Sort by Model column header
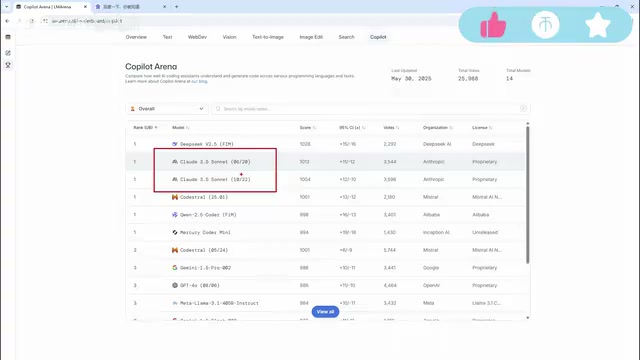The width and height of the screenshot is (640, 360). [x=180, y=128]
